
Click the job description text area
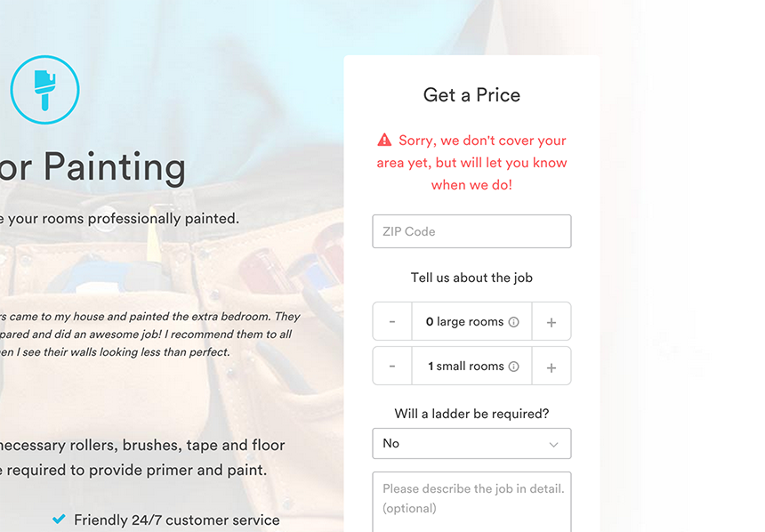[x=471, y=501]
